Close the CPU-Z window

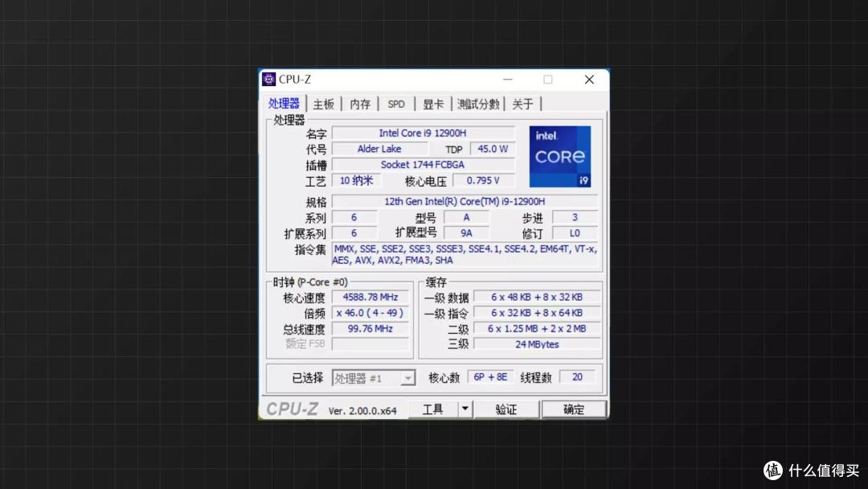point(589,79)
